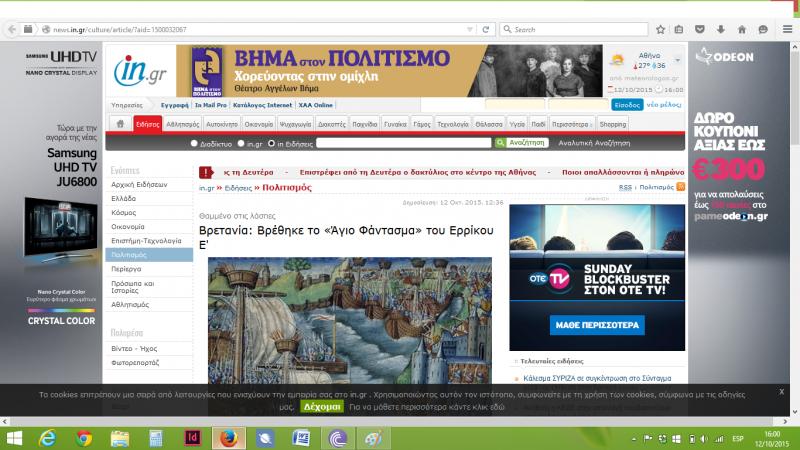Click the volume icon in the system tray
This screenshot has width=800, height=450.
click(x=704, y=439)
